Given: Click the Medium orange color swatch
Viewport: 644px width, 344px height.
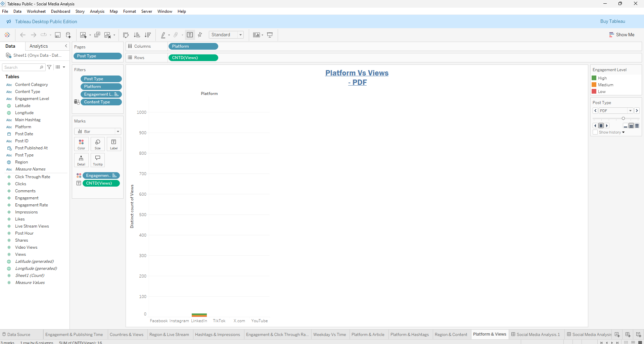Looking at the screenshot, I should click(x=594, y=85).
